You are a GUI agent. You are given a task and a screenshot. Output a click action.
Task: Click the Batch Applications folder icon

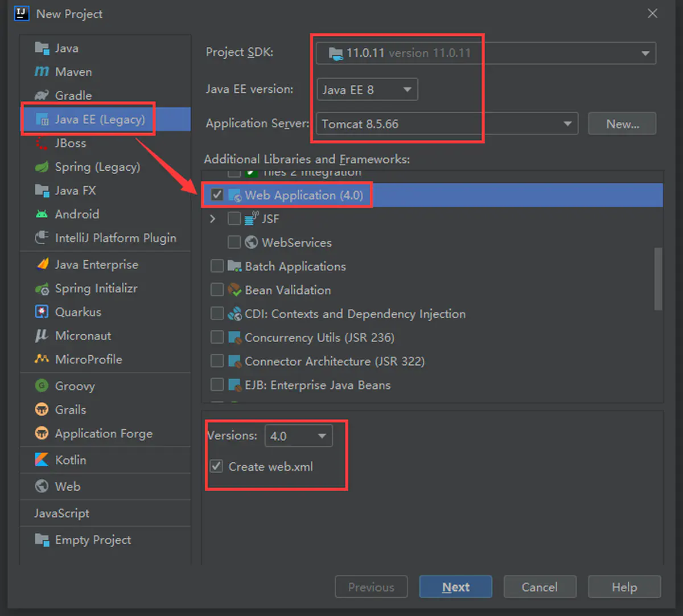coord(234,266)
